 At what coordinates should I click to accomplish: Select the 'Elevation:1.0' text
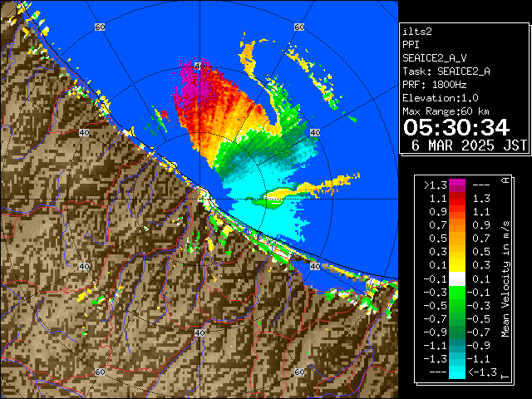[441, 98]
